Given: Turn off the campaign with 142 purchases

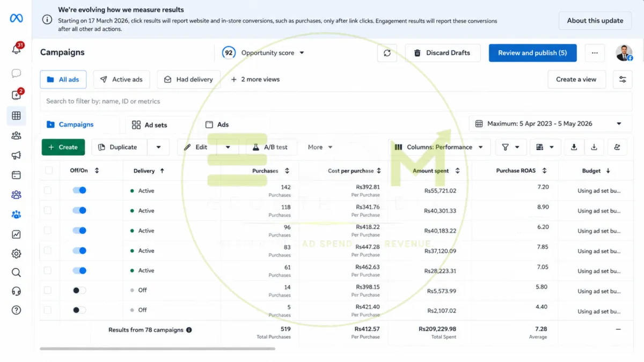Looking at the screenshot, I should click(x=79, y=190).
